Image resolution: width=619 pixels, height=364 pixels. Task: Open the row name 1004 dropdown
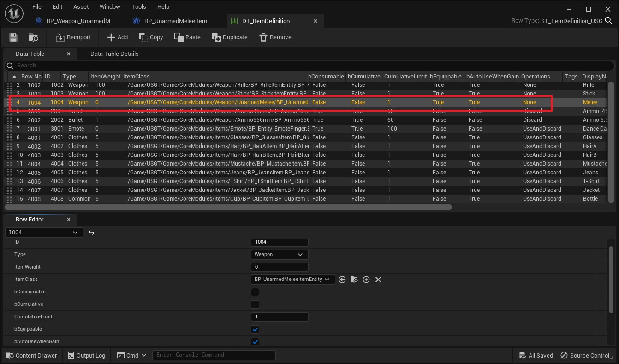pyautogui.click(x=44, y=233)
